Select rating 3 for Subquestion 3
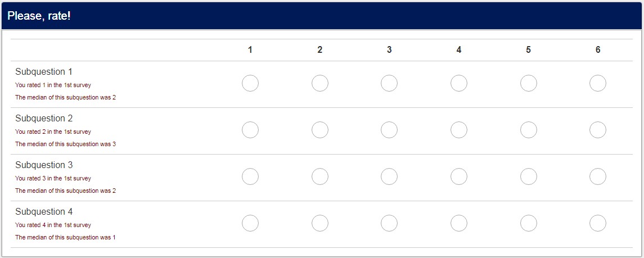Image resolution: width=644 pixels, height=258 pixels. coord(389,176)
